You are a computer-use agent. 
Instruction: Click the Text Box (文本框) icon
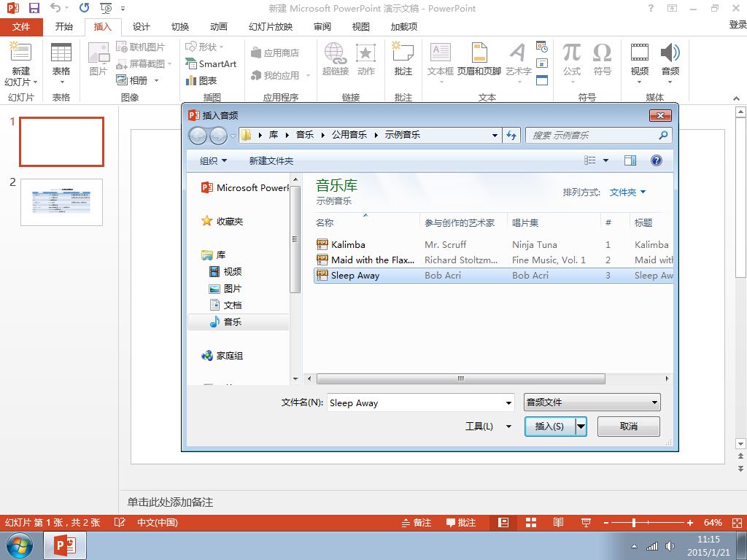pyautogui.click(x=440, y=52)
